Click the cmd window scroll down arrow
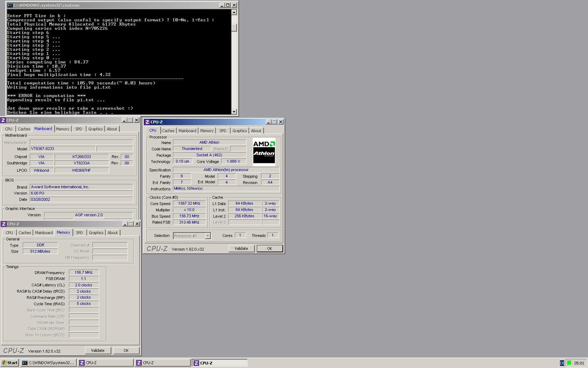This screenshot has width=588, height=368. click(234, 111)
